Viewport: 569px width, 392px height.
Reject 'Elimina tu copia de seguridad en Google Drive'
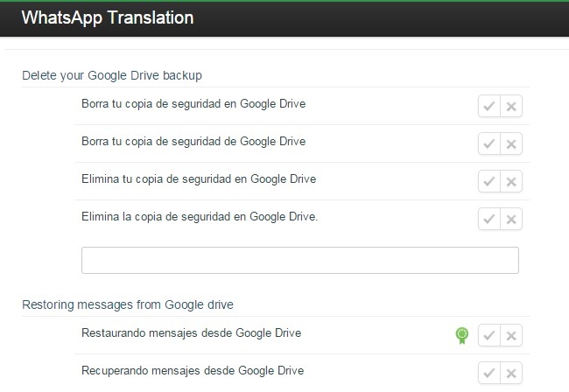pos(511,181)
